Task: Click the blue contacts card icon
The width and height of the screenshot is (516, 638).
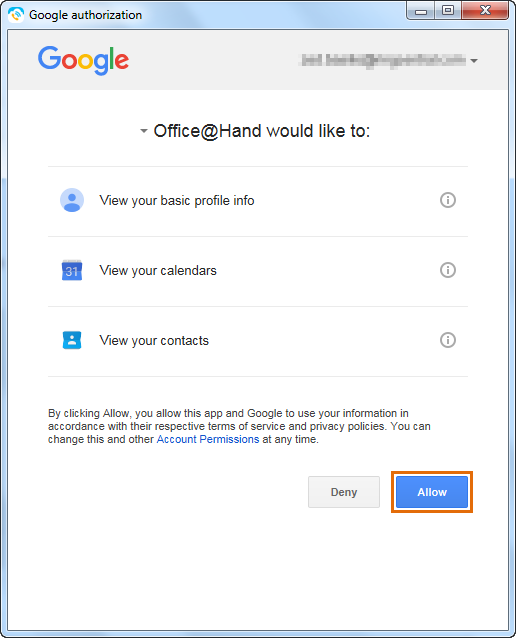Action: click(72, 340)
